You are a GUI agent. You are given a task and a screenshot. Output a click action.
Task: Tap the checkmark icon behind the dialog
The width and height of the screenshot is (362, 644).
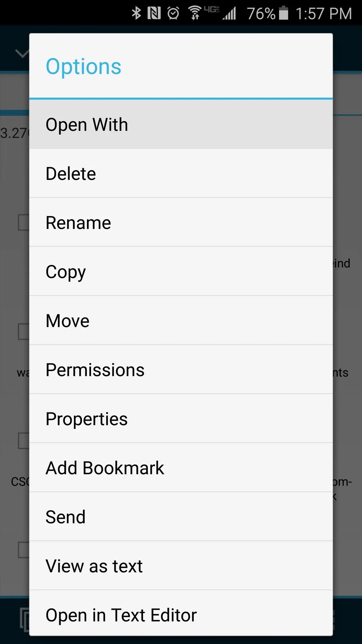(22, 53)
